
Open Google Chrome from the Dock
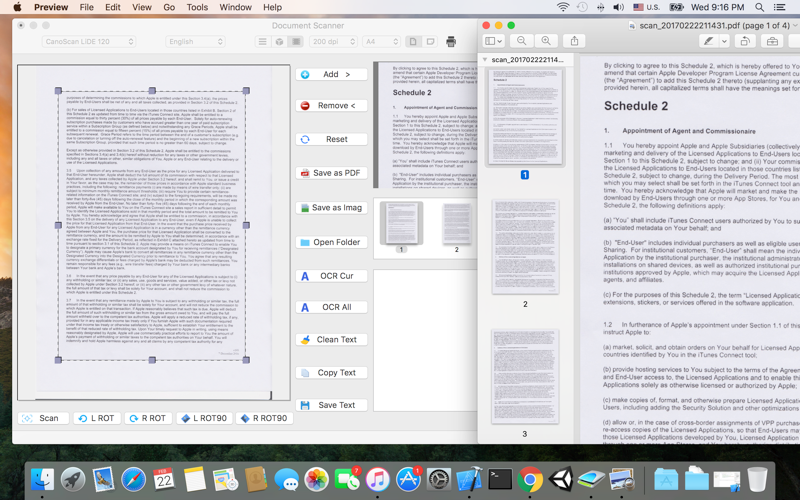click(530, 480)
